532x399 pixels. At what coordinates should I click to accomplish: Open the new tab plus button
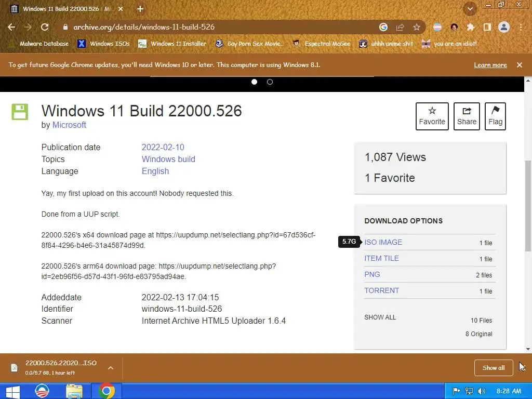point(140,9)
